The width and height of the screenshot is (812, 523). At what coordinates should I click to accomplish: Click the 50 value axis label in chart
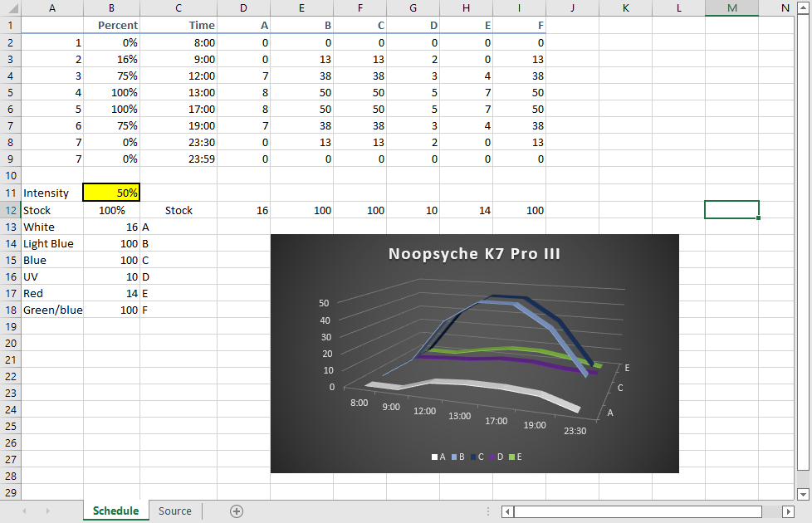[x=324, y=303]
